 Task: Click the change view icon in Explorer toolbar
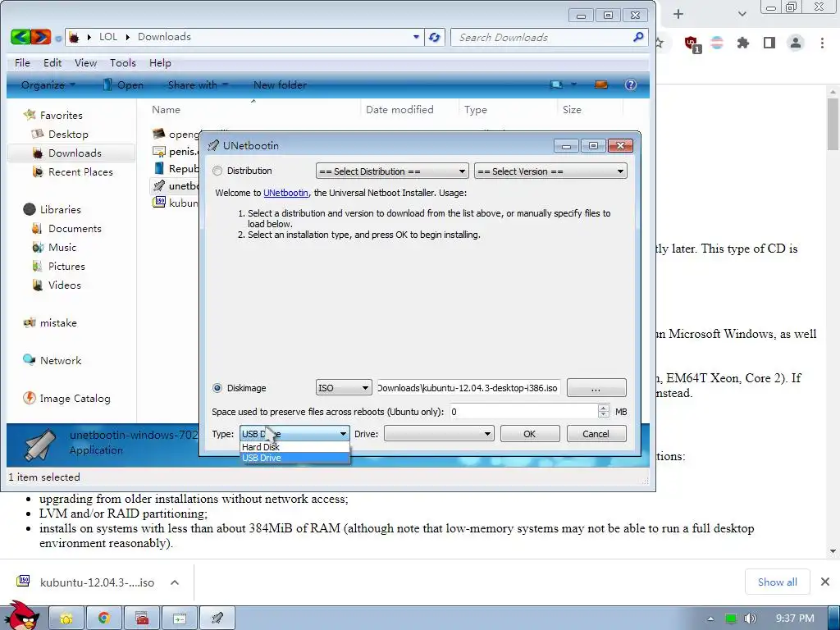click(x=557, y=84)
